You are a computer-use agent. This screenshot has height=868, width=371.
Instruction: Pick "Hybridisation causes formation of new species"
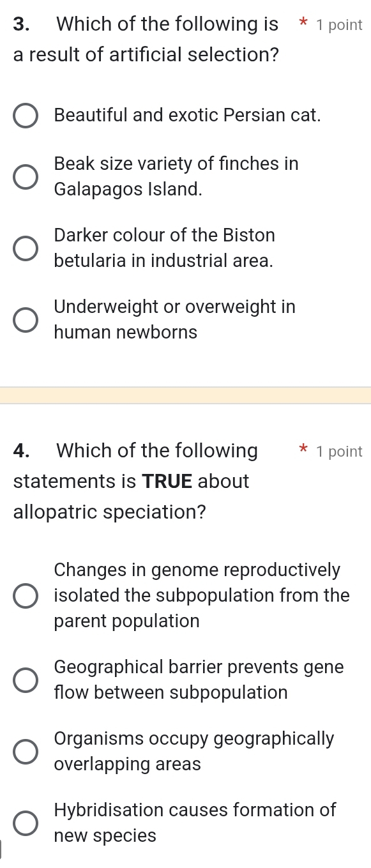click(x=195, y=823)
